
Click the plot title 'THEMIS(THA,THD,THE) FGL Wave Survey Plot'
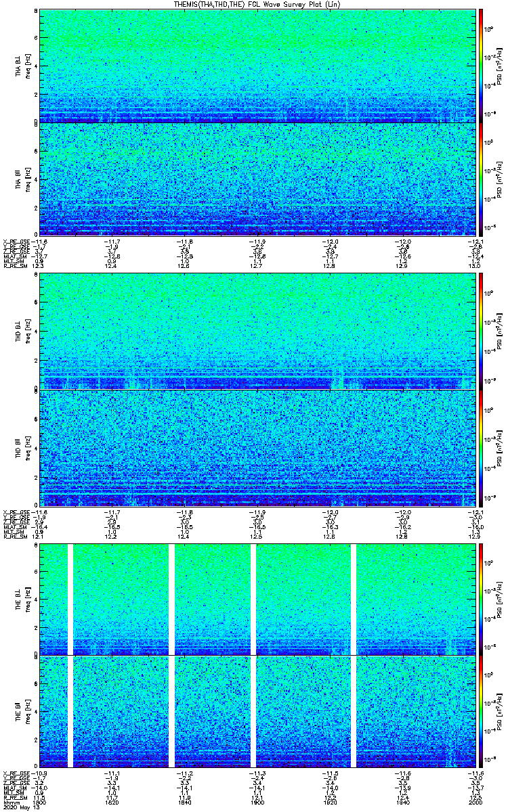257,4
